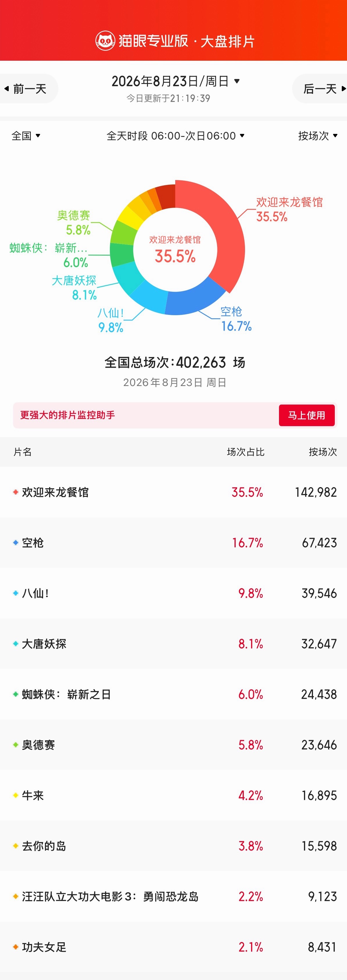The height and width of the screenshot is (980, 347).
Task: Expand the 全国 region dropdown
Action: (26, 136)
